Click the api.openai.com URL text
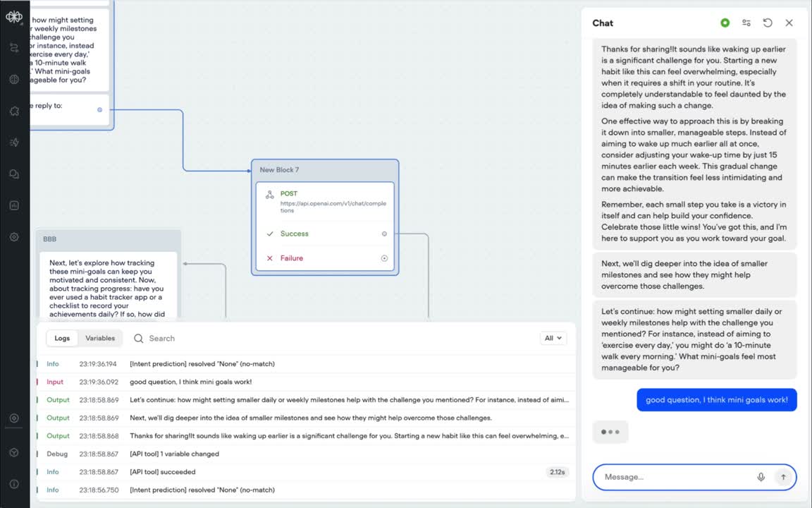The height and width of the screenshot is (508, 812). pyautogui.click(x=333, y=207)
